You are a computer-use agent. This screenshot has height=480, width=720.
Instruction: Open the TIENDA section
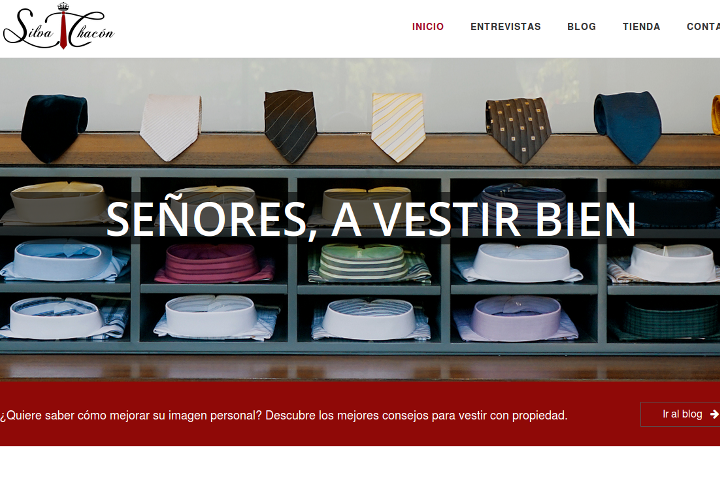click(x=641, y=27)
